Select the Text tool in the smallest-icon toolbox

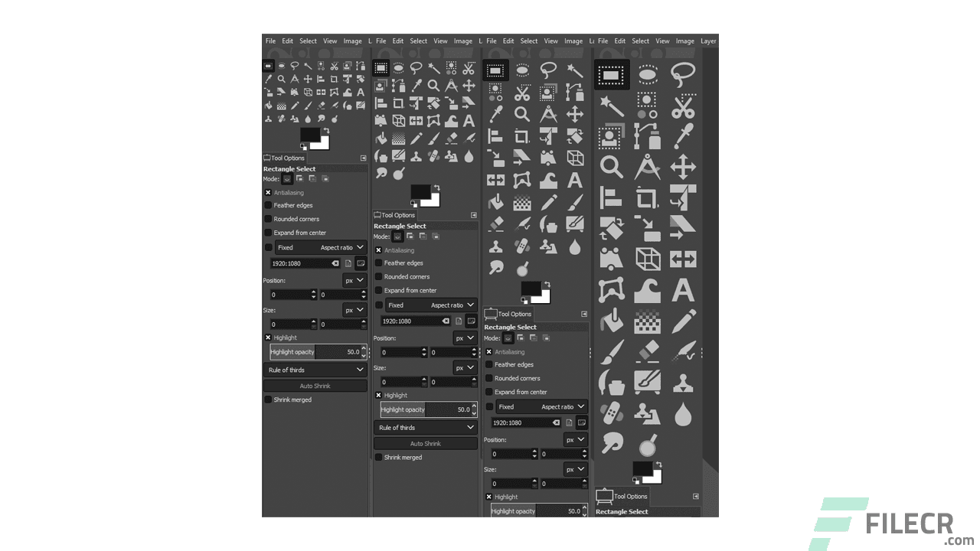(360, 93)
